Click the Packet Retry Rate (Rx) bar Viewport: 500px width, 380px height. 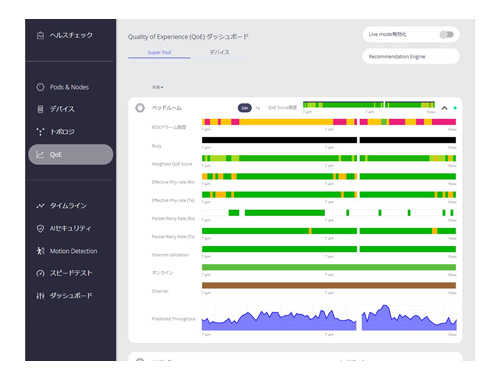click(x=329, y=213)
